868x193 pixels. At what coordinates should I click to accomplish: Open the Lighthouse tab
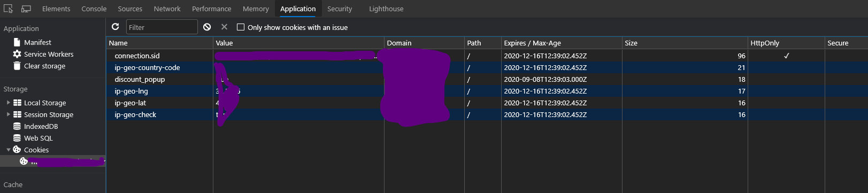pyautogui.click(x=386, y=9)
